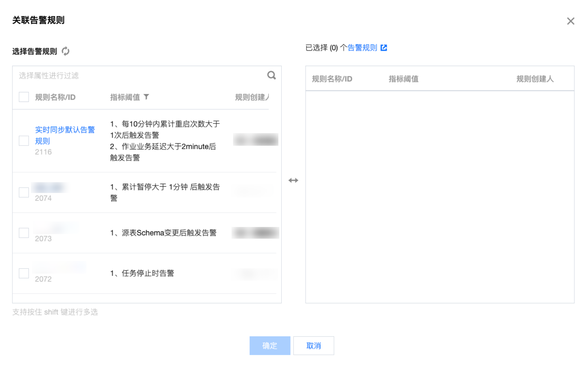Screen dimensions: 588x369
Task: Open the 实时同步默认告警规则 link
Action: coord(65,135)
